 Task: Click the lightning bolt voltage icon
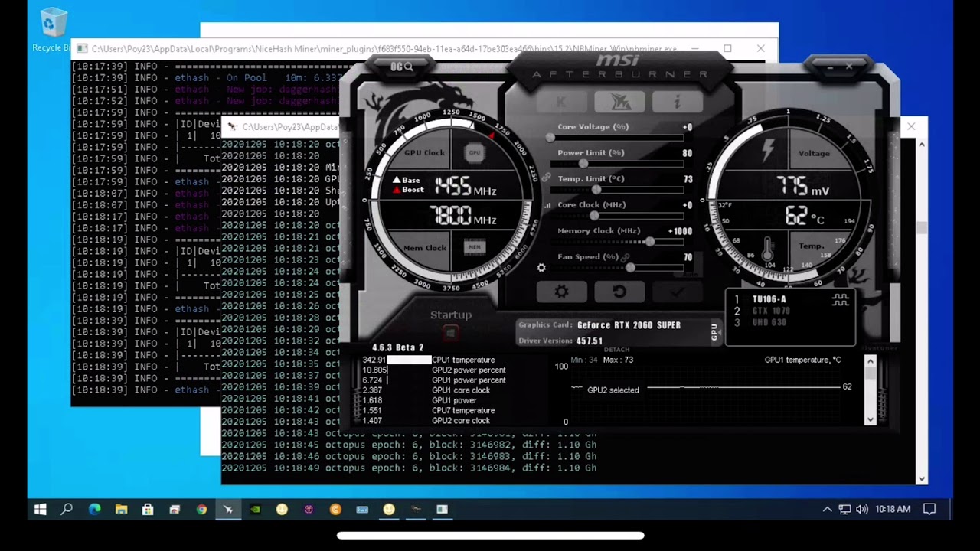point(767,150)
